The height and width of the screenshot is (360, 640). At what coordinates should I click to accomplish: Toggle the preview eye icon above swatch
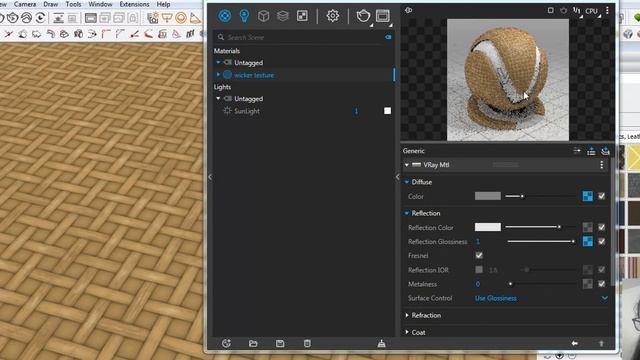(x=408, y=10)
